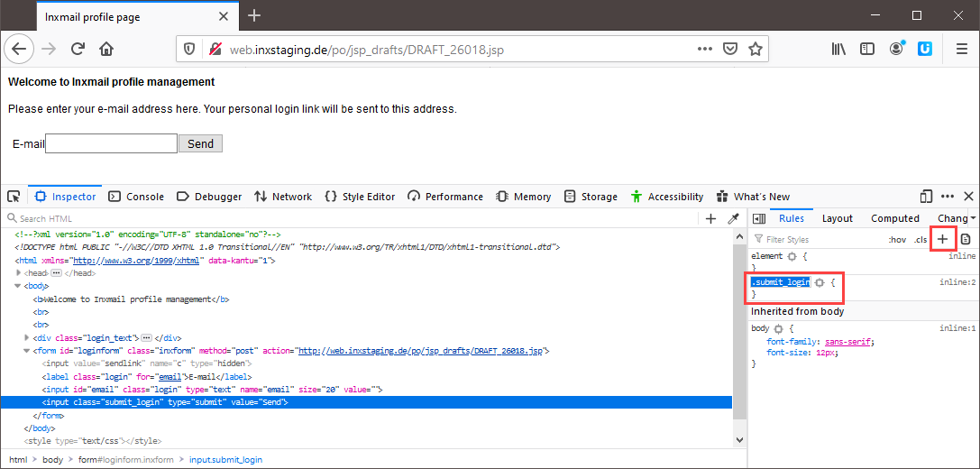This screenshot has height=469, width=980.
Task: Toggle print media simulation icon
Action: click(x=966, y=239)
